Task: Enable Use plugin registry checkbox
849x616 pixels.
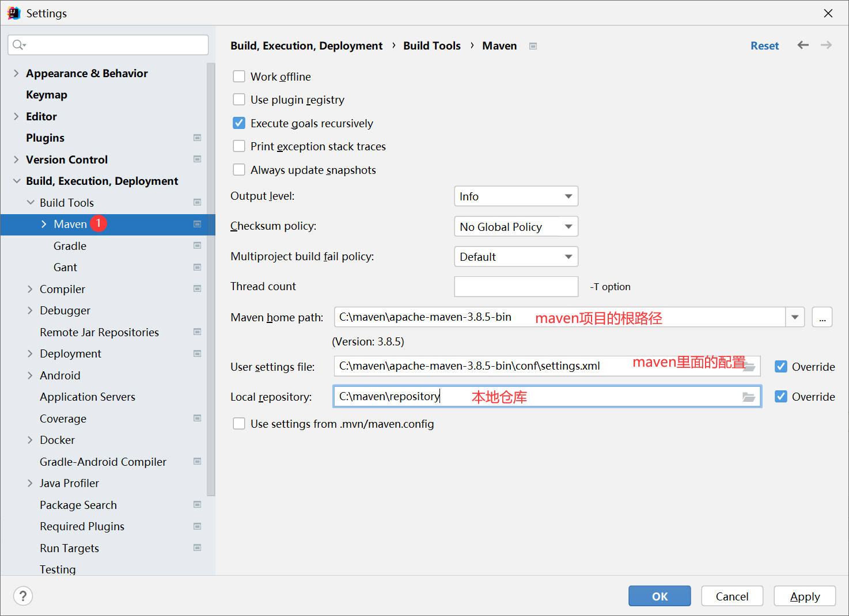Action: [x=239, y=100]
